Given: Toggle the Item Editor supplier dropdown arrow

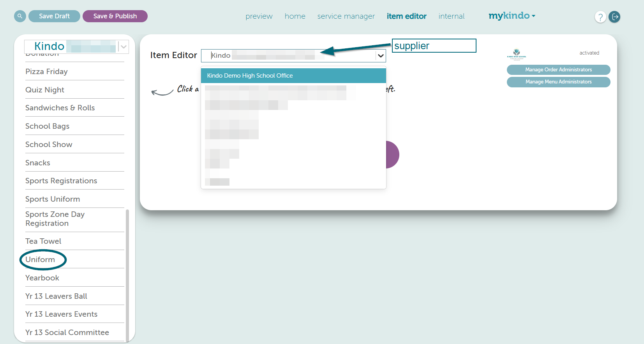Looking at the screenshot, I should [x=381, y=56].
